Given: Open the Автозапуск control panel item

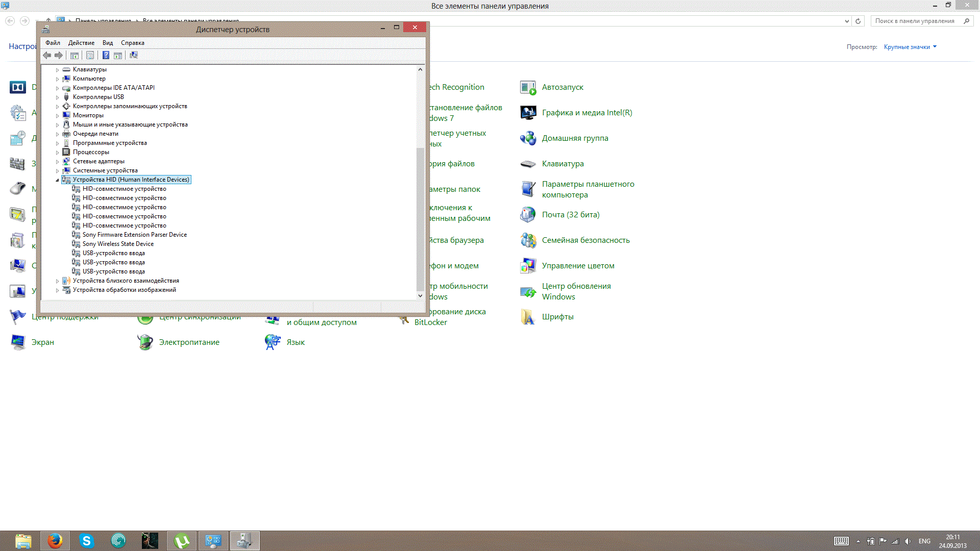Looking at the screenshot, I should (562, 87).
